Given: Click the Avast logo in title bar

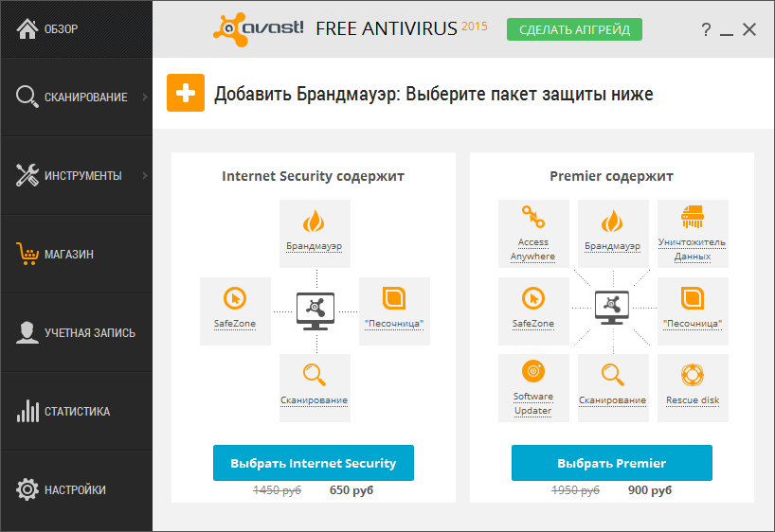Looking at the screenshot, I should pos(258,28).
